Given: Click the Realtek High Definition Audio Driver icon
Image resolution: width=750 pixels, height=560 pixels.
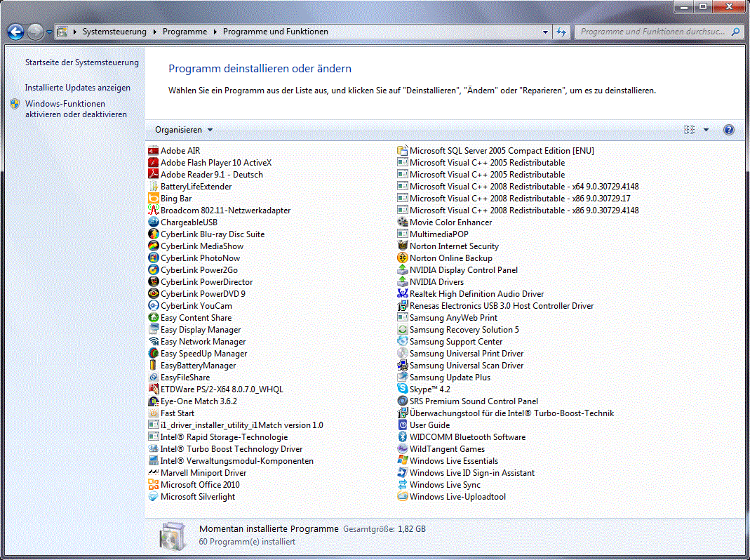Looking at the screenshot, I should coord(403,294).
